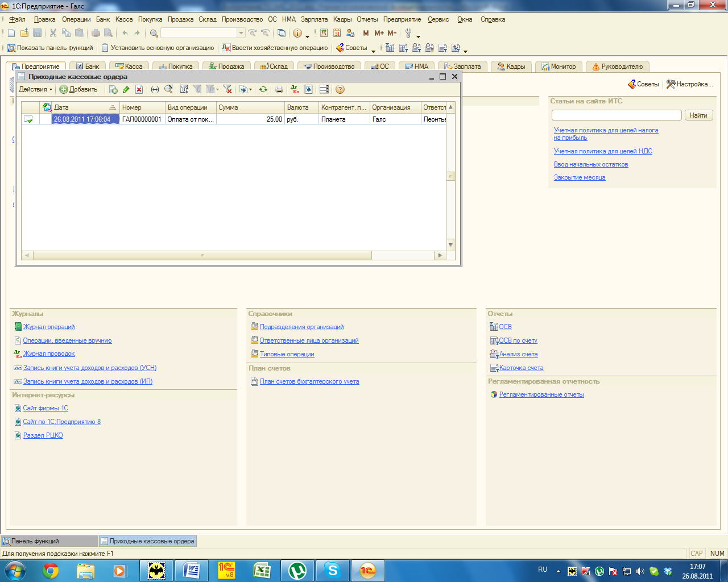Click the New document toolbar icon
This screenshot has height=582, width=728.
(11, 33)
